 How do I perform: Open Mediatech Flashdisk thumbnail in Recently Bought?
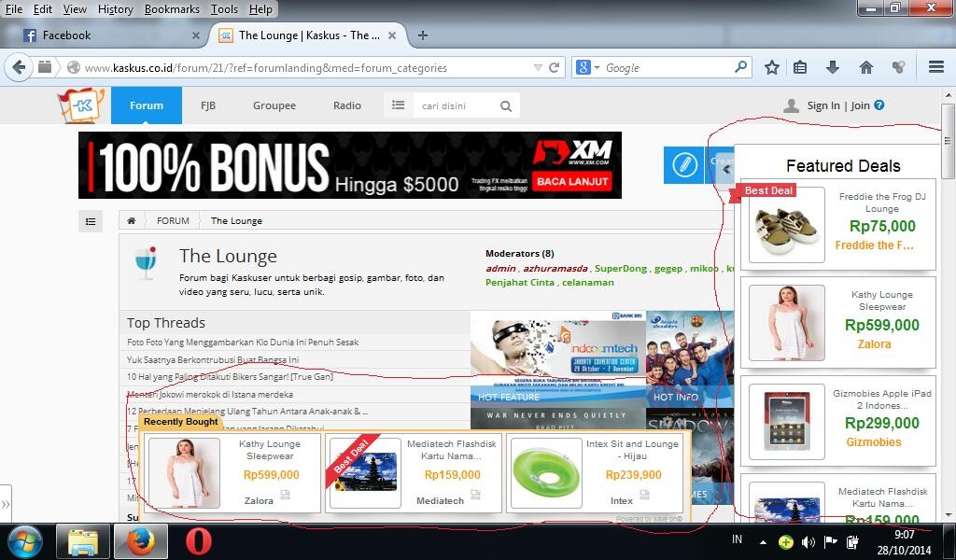point(365,473)
